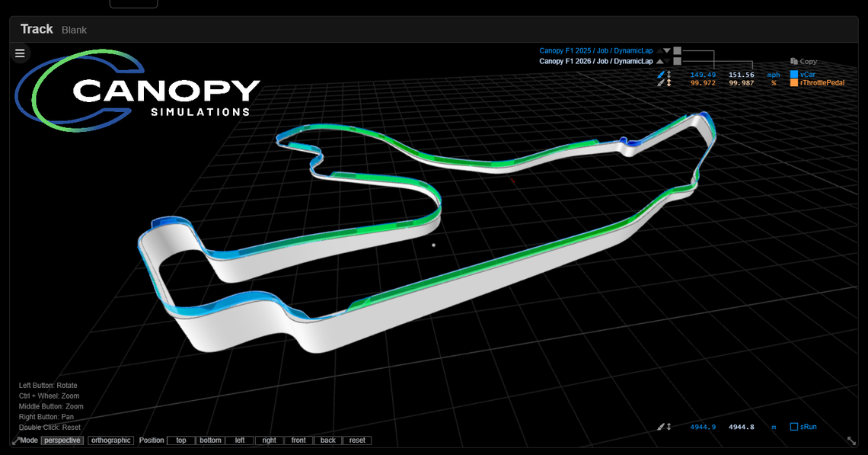Click the down arrow next to Canopy F1 2025
Screen dimensions: 868x455
(666, 51)
